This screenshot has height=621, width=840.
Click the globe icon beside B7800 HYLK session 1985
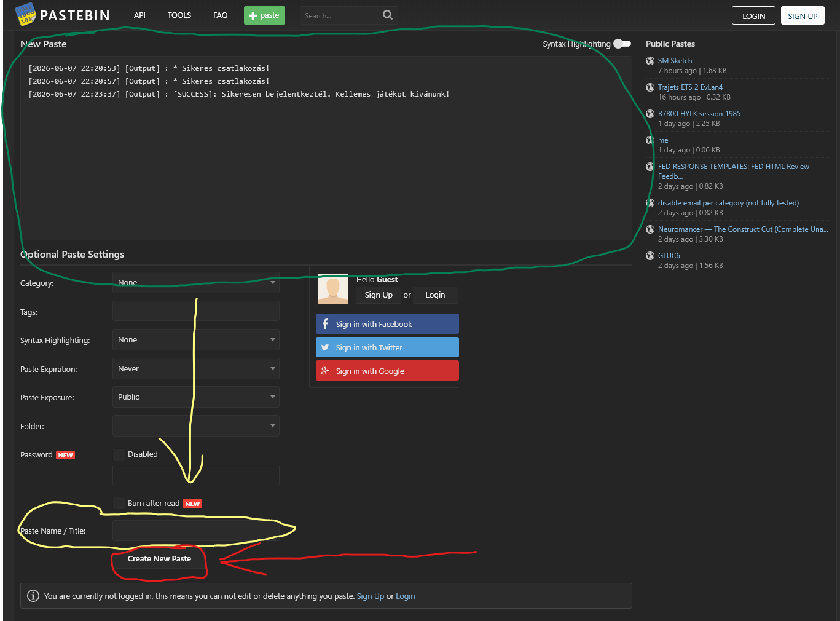coord(650,114)
